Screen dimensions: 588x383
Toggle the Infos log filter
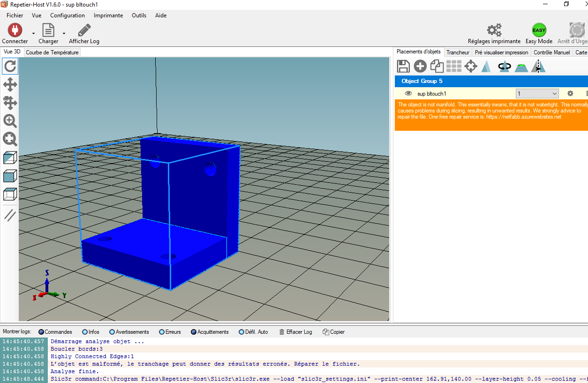click(90, 332)
